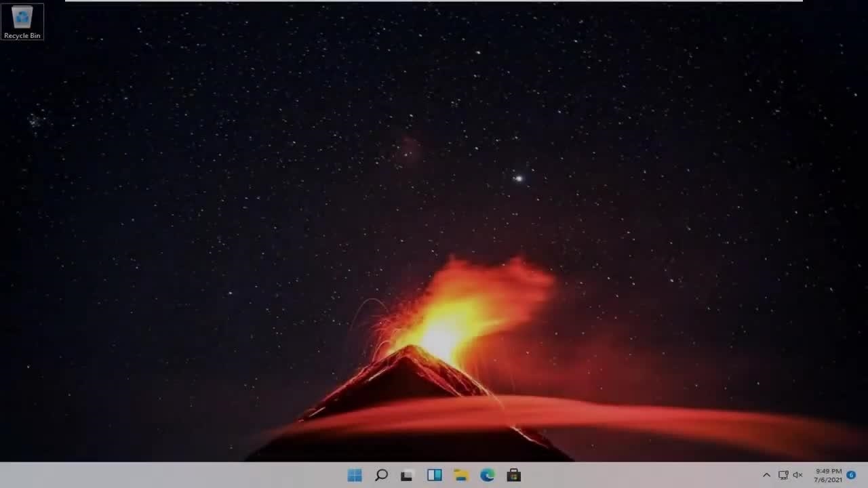Click the network icon in system tray
This screenshot has width=868, height=488.
click(x=783, y=475)
